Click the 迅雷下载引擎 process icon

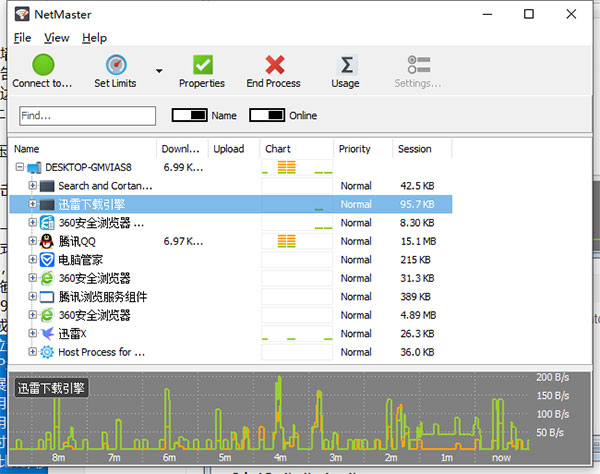pyautogui.click(x=47, y=205)
